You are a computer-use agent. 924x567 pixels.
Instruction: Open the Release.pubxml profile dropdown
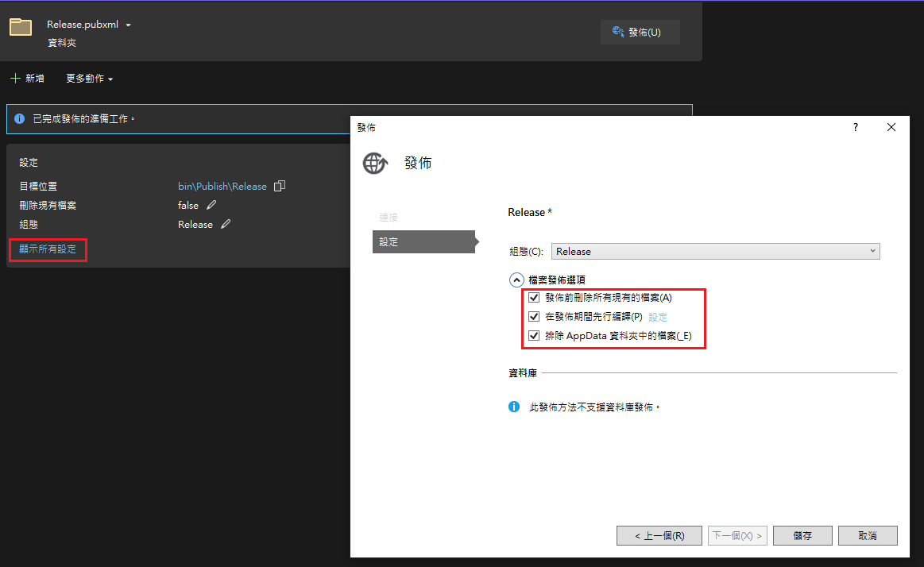click(129, 24)
